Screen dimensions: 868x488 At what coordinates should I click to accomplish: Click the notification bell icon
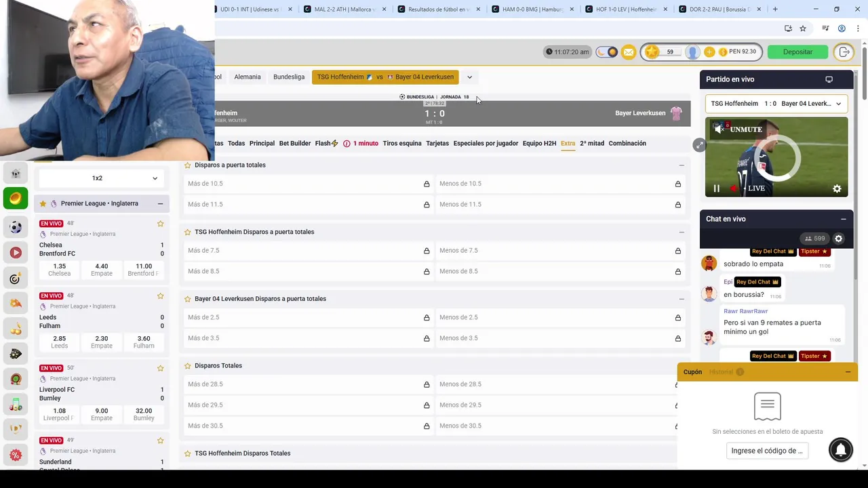click(841, 450)
